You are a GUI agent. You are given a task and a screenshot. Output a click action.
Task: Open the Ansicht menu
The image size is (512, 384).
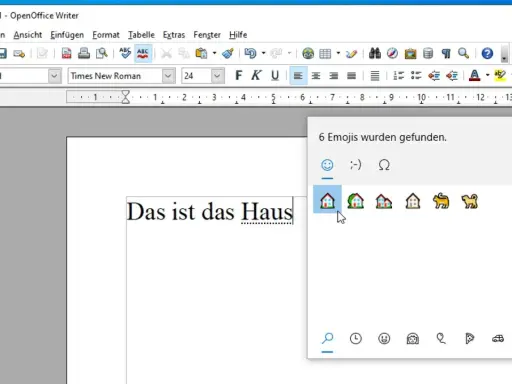[28, 35]
